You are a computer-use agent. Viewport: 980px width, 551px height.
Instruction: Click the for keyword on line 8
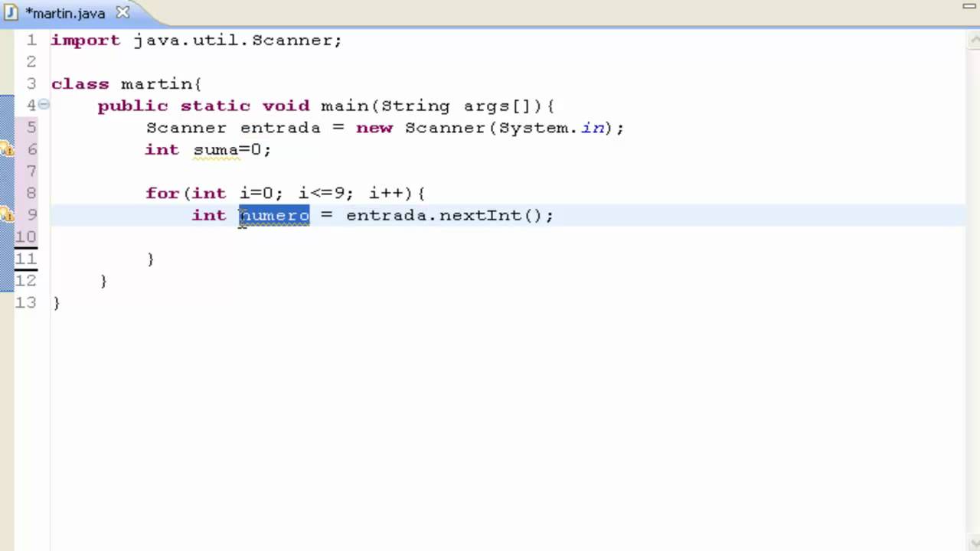pyautogui.click(x=162, y=194)
